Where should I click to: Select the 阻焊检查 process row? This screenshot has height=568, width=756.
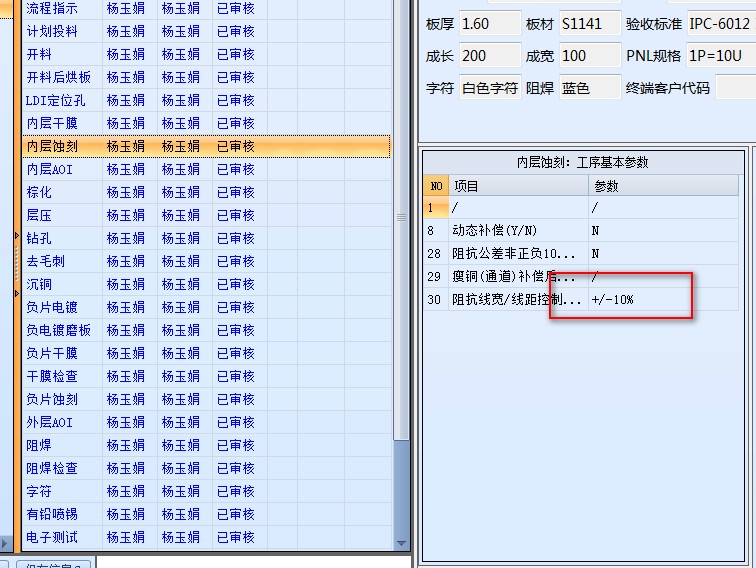click(x=206, y=468)
